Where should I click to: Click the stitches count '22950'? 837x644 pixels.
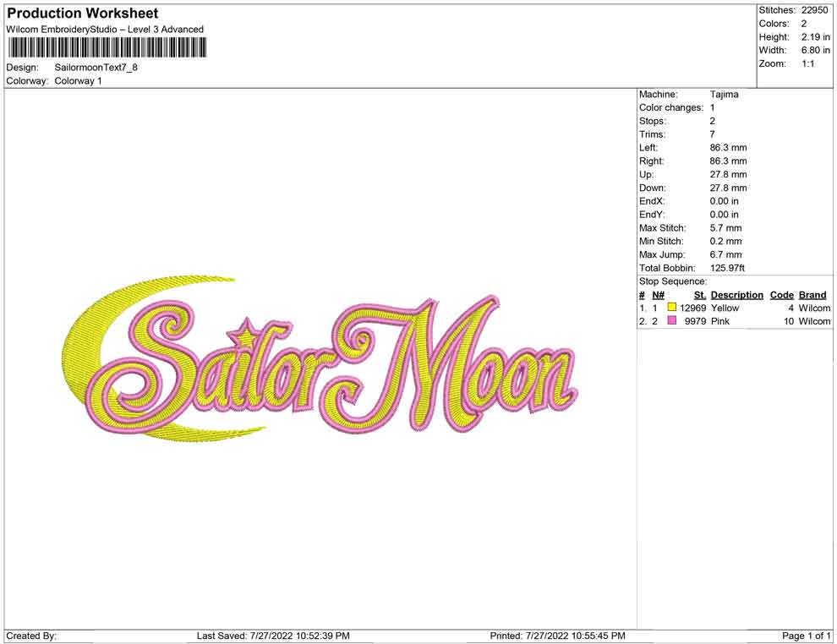pyautogui.click(x=814, y=10)
